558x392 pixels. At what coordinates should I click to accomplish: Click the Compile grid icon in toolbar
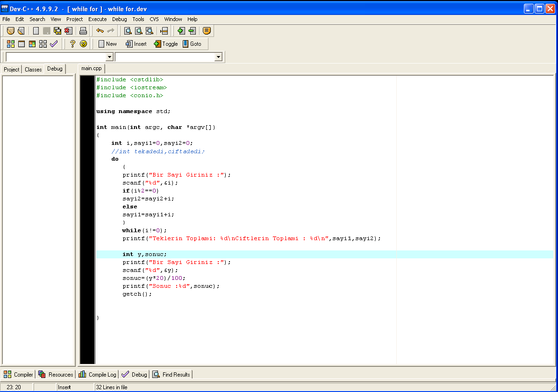click(11, 44)
